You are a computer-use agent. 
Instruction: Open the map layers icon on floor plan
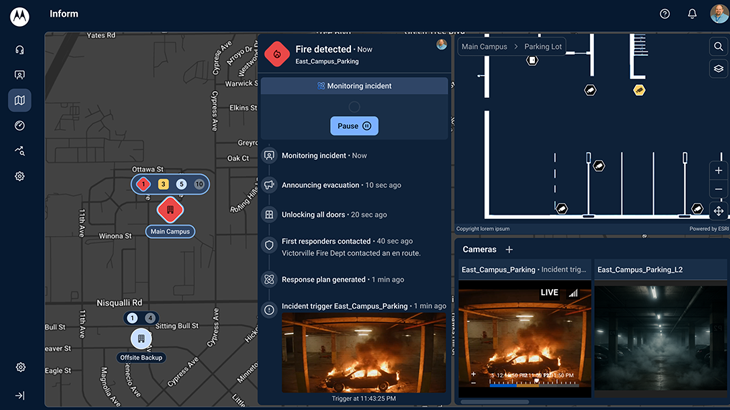[718, 69]
